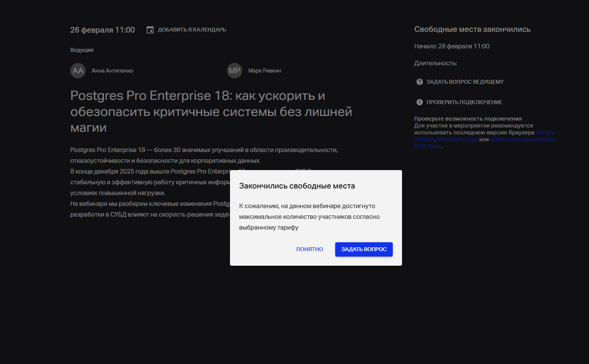Click the host name Марк Ривкин
Image resolution: width=589 pixels, height=364 pixels.
coord(265,71)
